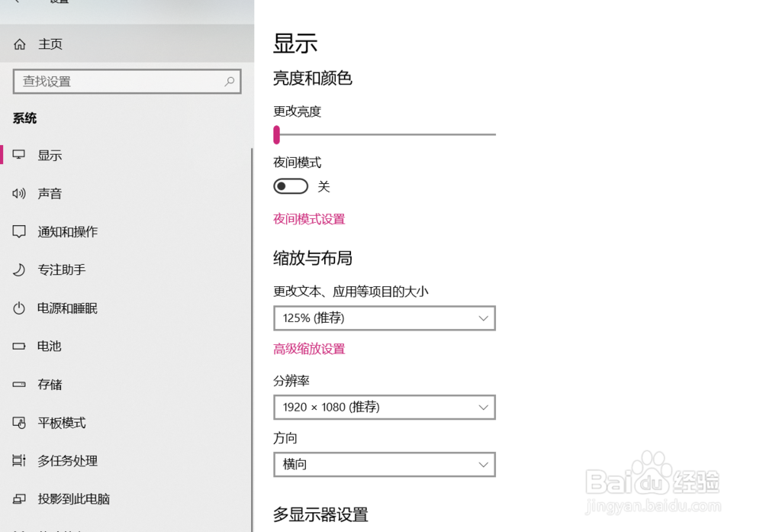Open 专注助手 settings
The height and width of the screenshot is (532, 763).
[x=61, y=269]
